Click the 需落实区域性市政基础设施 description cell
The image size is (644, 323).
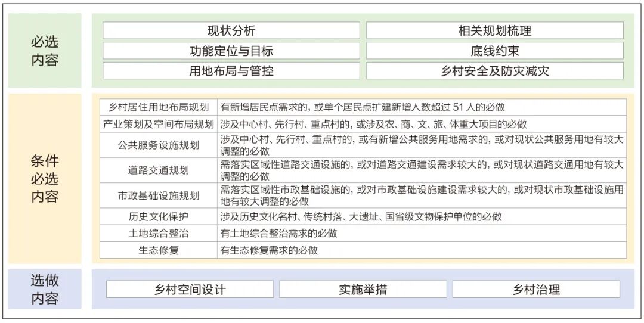422,195
